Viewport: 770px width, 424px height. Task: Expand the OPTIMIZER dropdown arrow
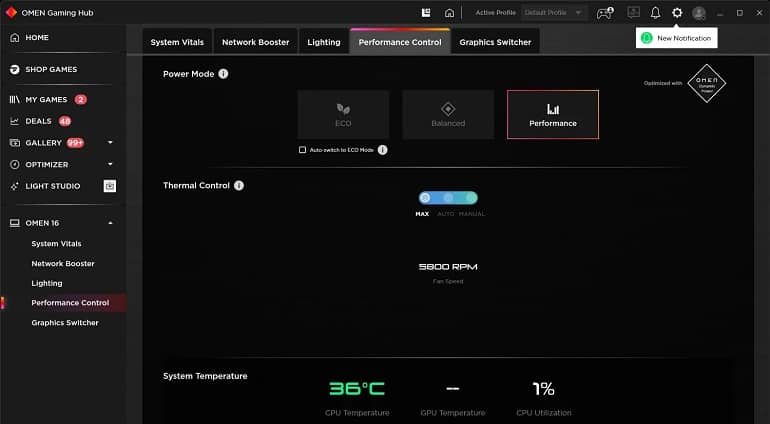[x=110, y=164]
